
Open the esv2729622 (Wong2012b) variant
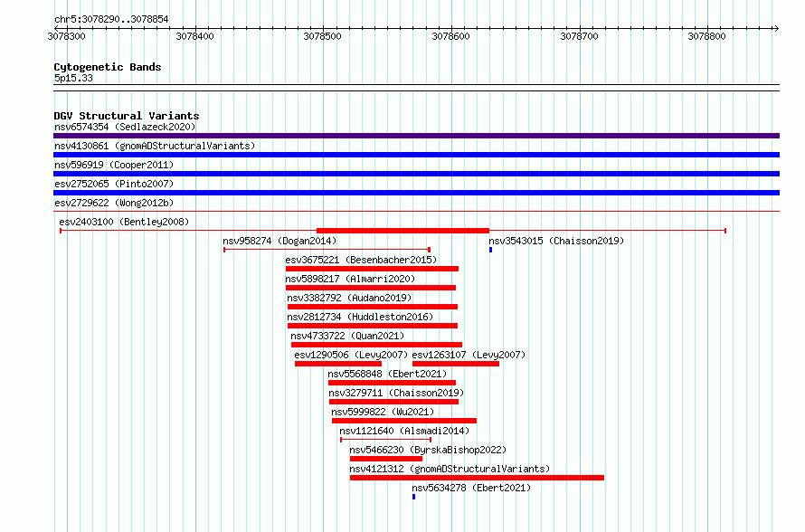pyautogui.click(x=114, y=203)
